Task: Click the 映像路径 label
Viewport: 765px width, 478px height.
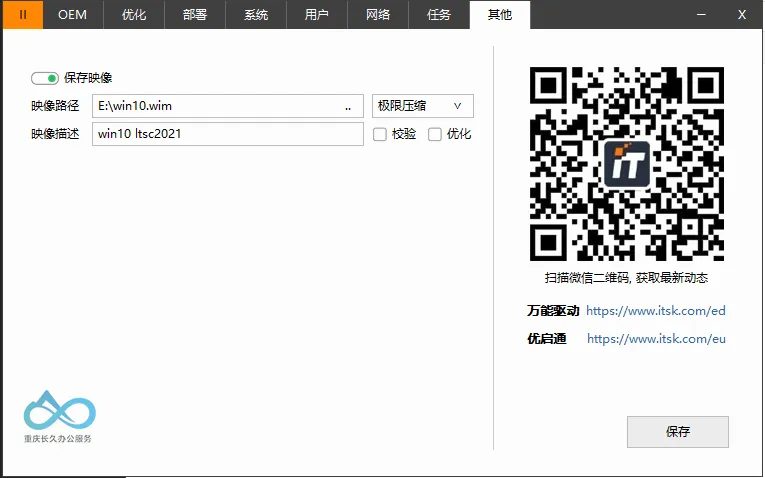Action: [x=55, y=106]
